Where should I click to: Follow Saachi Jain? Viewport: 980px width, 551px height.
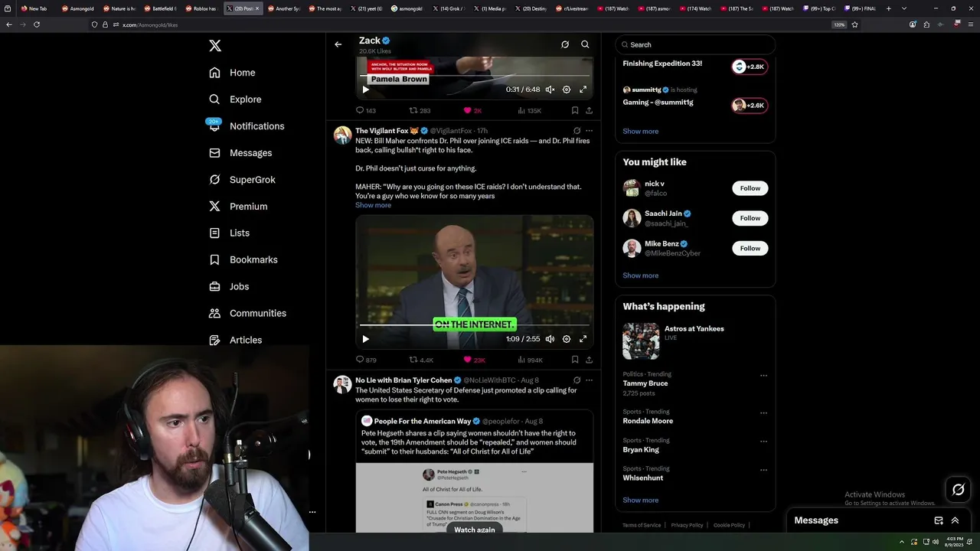coord(750,218)
